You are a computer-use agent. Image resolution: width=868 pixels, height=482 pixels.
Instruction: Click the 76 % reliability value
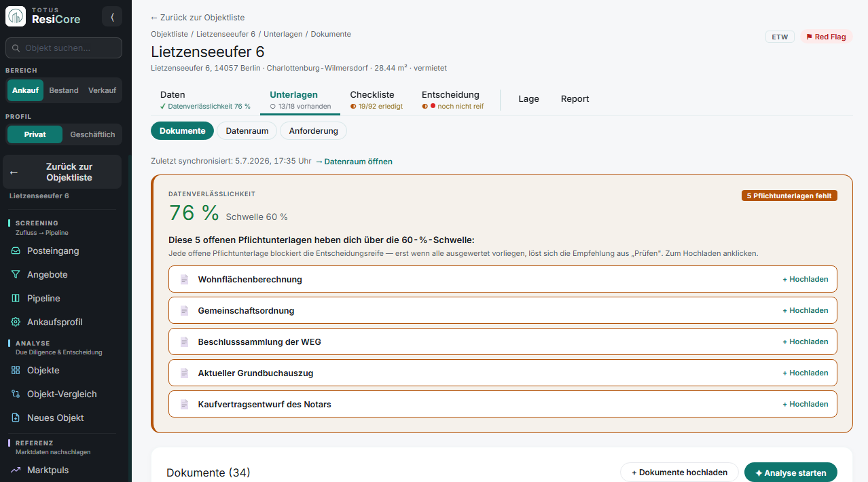(x=194, y=213)
